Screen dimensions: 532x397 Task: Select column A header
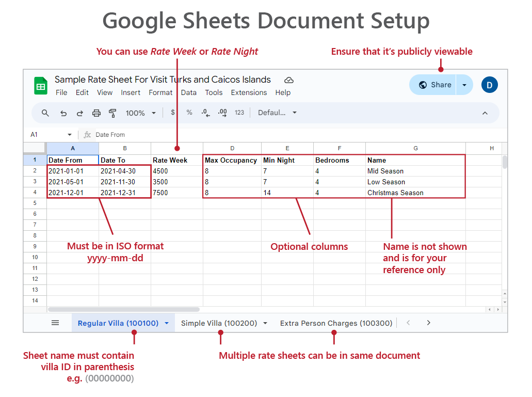73,148
